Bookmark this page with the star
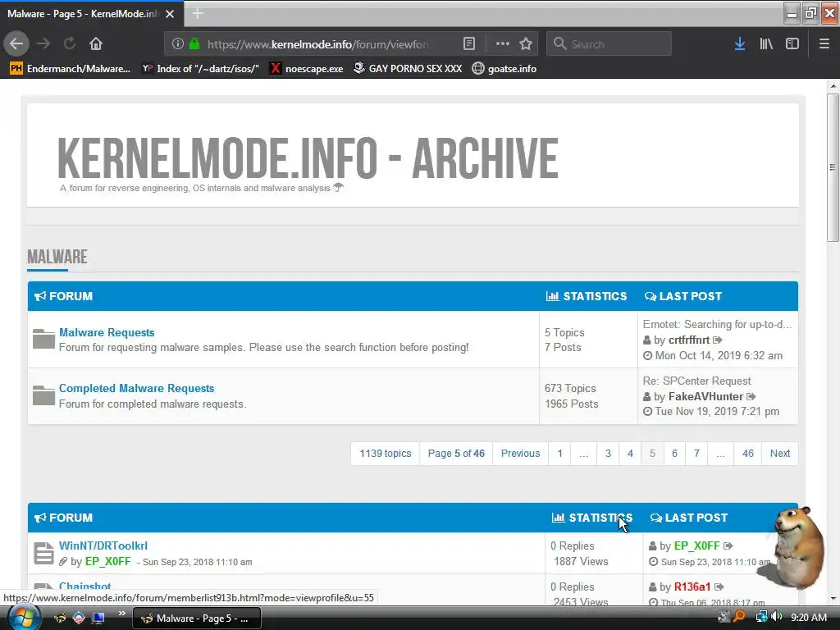The width and height of the screenshot is (840, 630). pos(526,44)
